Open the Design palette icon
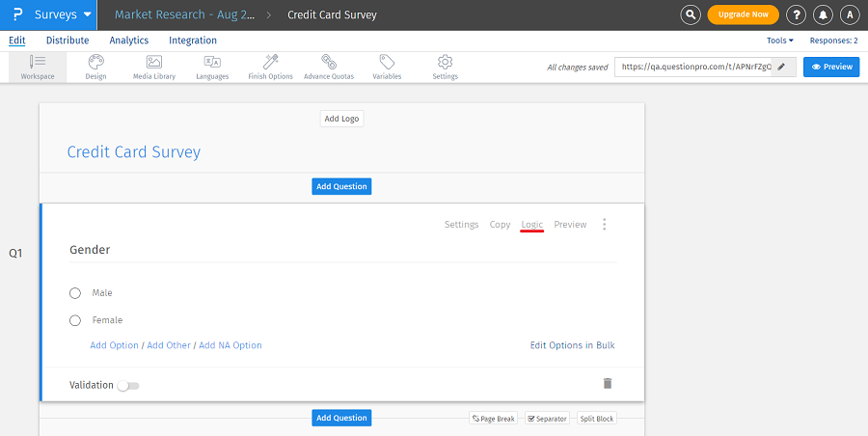 (x=95, y=63)
